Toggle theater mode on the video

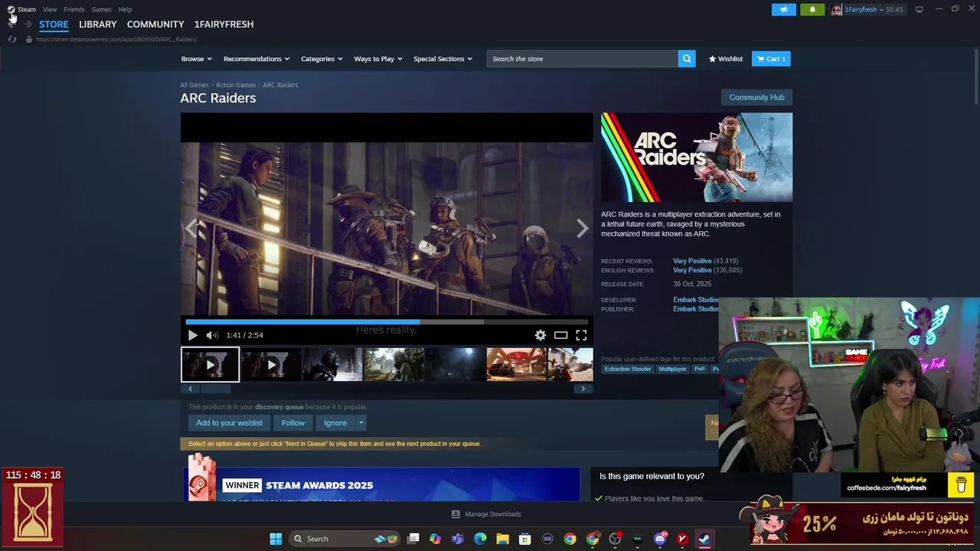tap(561, 335)
